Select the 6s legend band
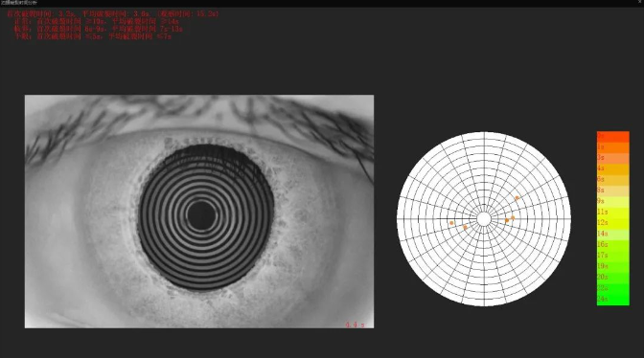644x358 pixels. coord(612,180)
